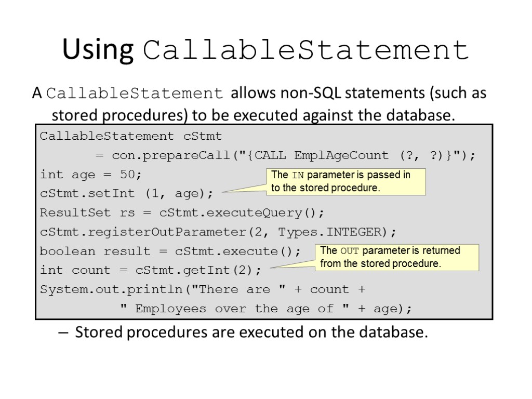Select the cStmt.setInt code line

coord(127,194)
